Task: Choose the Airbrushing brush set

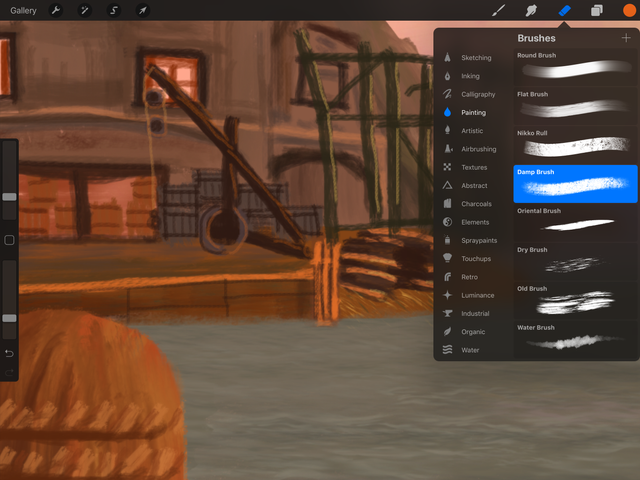Action: point(470,149)
